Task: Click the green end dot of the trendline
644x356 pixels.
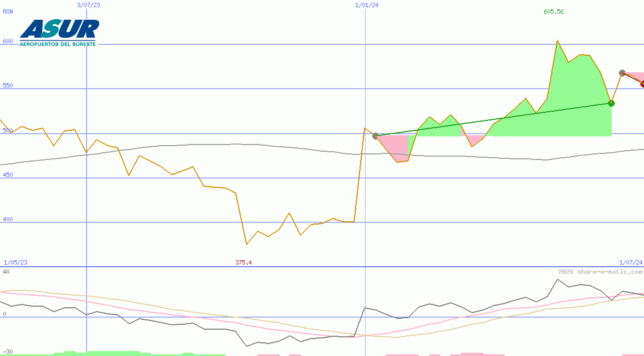Action: (612, 103)
